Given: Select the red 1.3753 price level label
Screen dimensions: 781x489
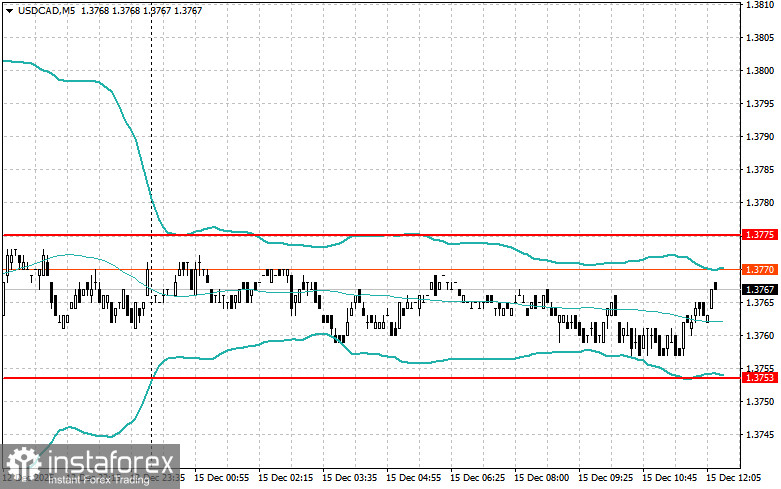Looking at the screenshot, I should tap(760, 377).
